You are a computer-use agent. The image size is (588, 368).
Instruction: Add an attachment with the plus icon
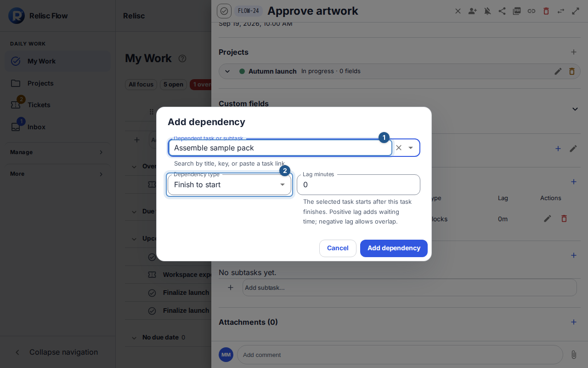click(574, 322)
